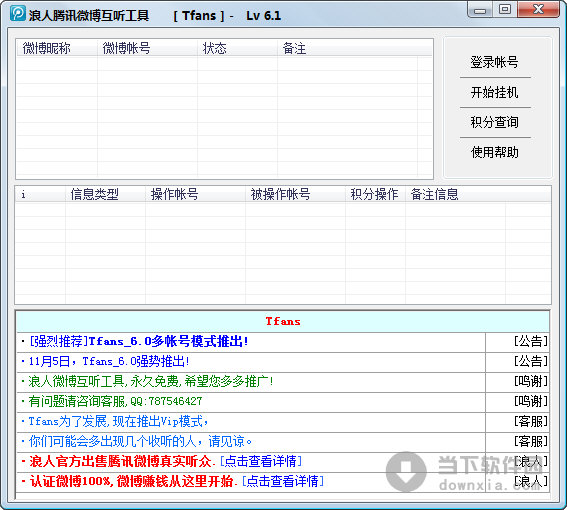Click [客服] tag beside Vip模式 row
The height and width of the screenshot is (510, 567).
531,421
